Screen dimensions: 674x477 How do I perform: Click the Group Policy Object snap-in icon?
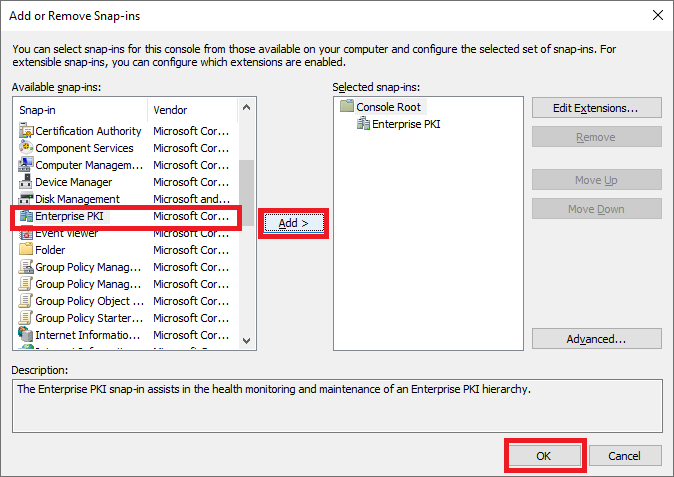26,301
